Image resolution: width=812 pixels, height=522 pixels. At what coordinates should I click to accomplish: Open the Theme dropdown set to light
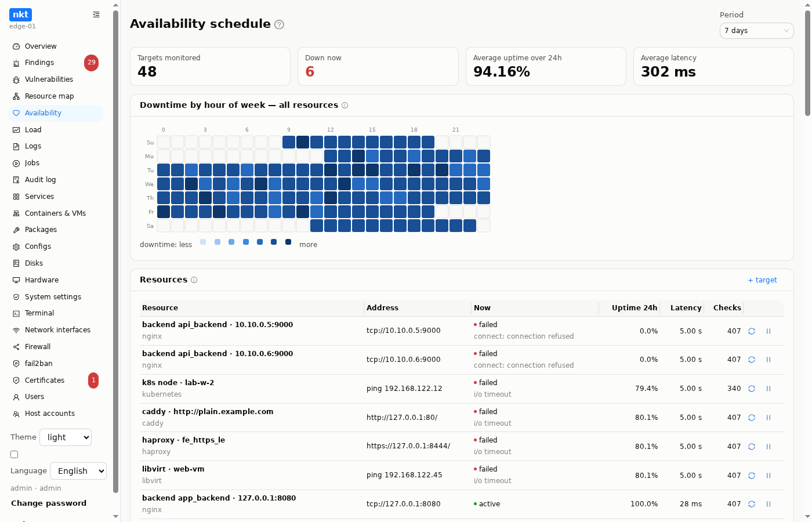66,437
